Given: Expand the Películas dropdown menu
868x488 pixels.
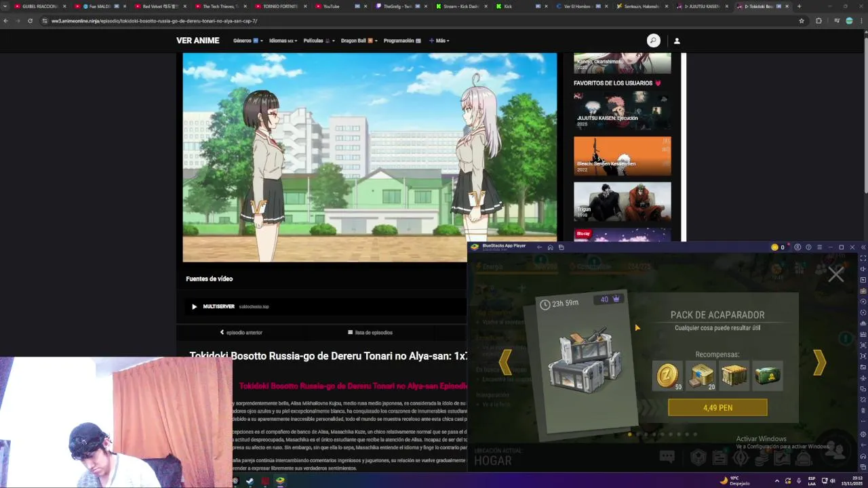Looking at the screenshot, I should click(319, 41).
